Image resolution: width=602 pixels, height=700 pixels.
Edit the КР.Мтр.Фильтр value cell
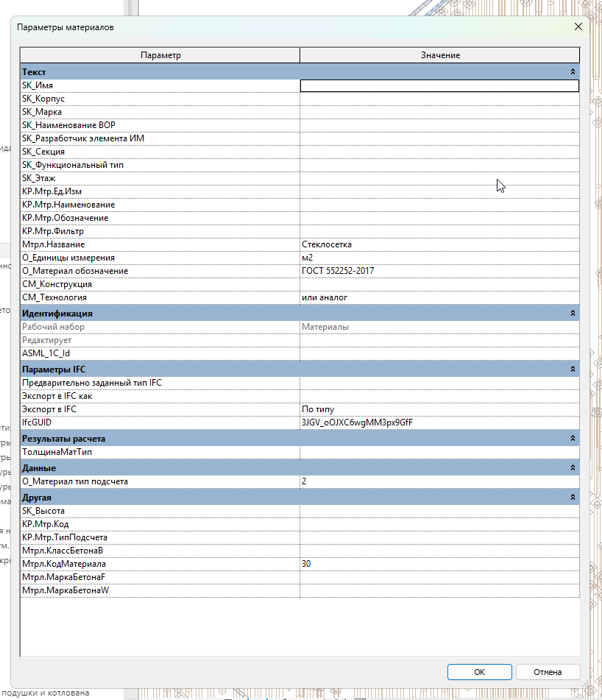pyautogui.click(x=439, y=231)
